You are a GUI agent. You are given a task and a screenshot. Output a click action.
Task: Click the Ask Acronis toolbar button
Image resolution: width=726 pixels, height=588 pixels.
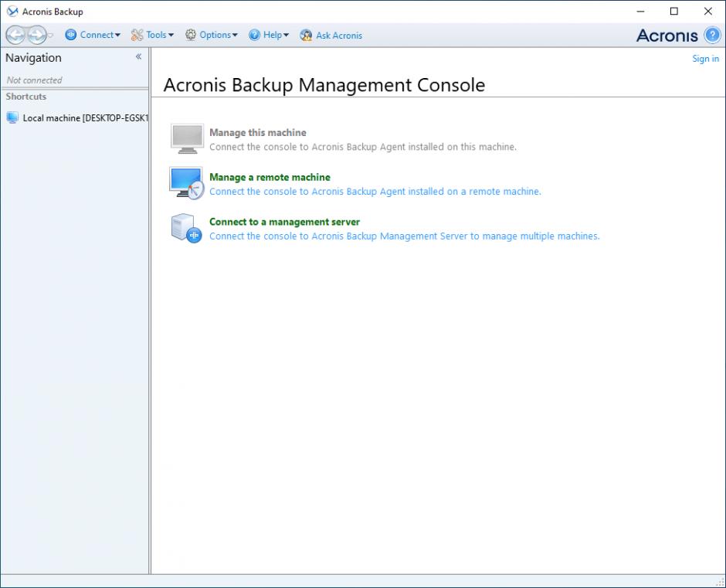pyautogui.click(x=331, y=36)
